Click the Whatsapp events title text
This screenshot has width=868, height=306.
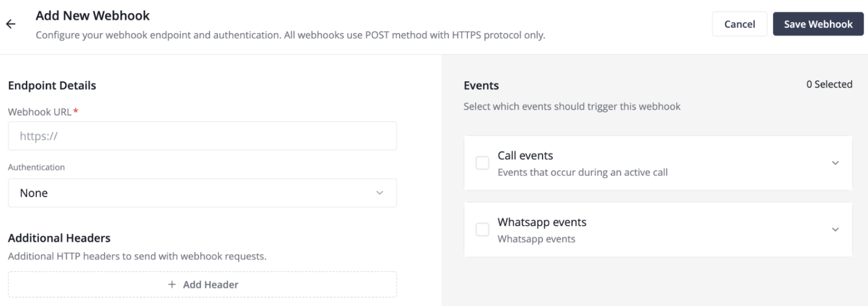point(541,222)
